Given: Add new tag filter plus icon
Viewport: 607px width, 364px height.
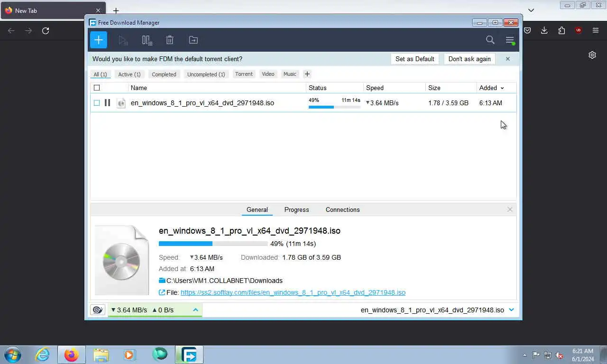Looking at the screenshot, I should (307, 74).
